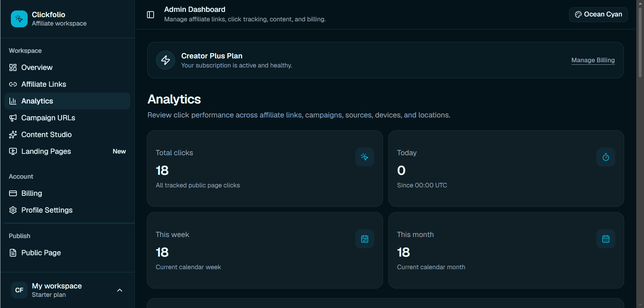Click the Today value 0
This screenshot has width=644, height=308.
401,171
